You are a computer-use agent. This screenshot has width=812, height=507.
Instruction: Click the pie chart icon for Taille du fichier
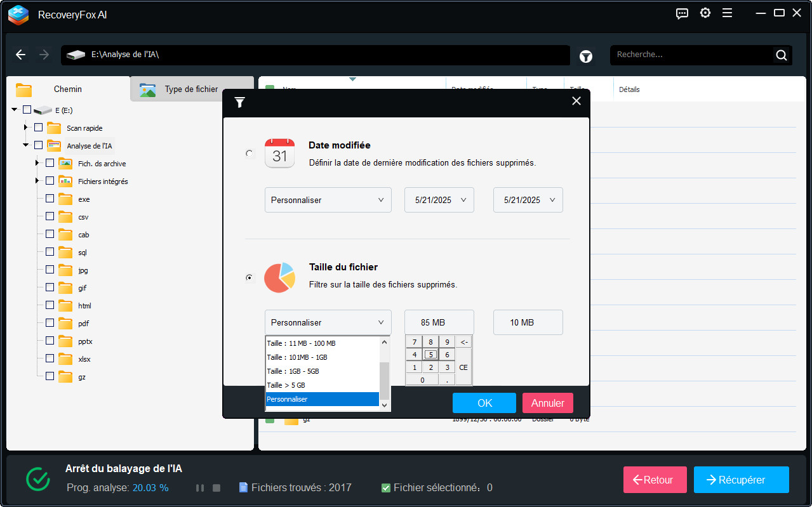point(279,277)
